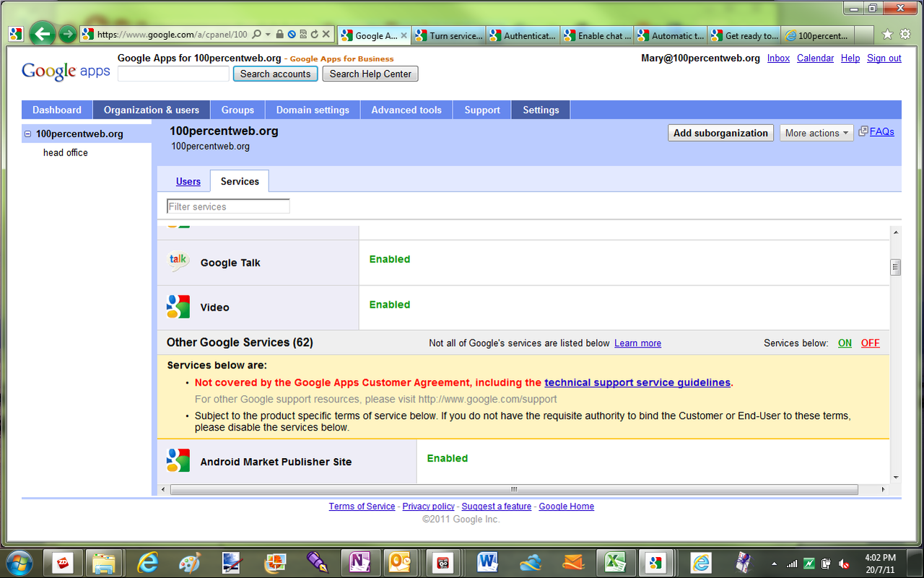The width and height of the screenshot is (924, 578).
Task: Click the services list vertical scrollbar thumb
Action: tap(896, 267)
